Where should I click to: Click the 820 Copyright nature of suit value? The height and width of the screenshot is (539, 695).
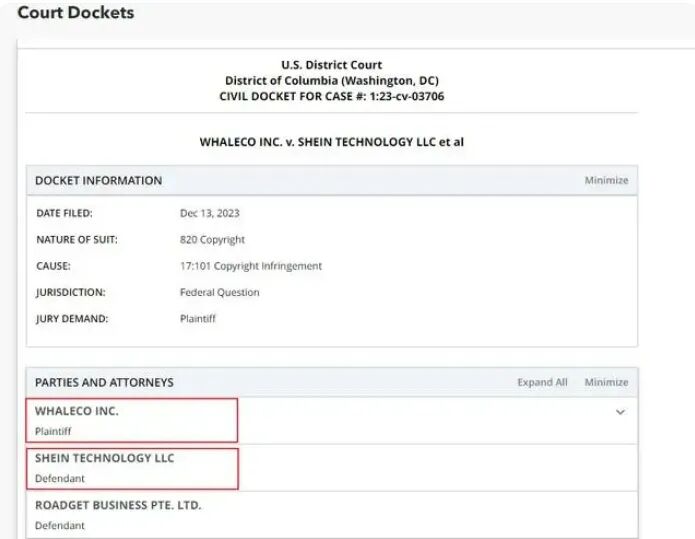pyautogui.click(x=212, y=240)
